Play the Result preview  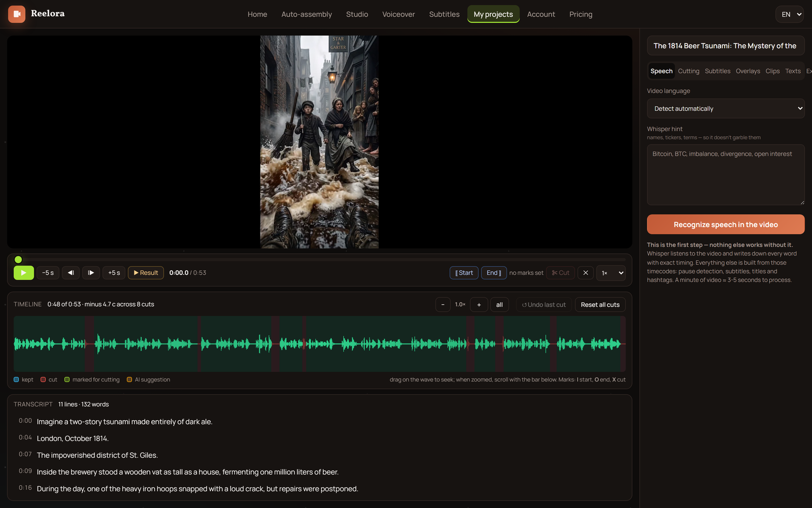pos(146,273)
